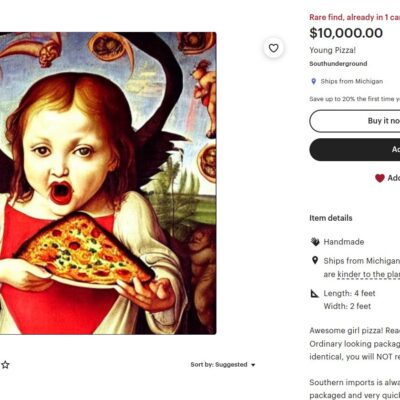Click the dark add to cart button

tap(355, 150)
